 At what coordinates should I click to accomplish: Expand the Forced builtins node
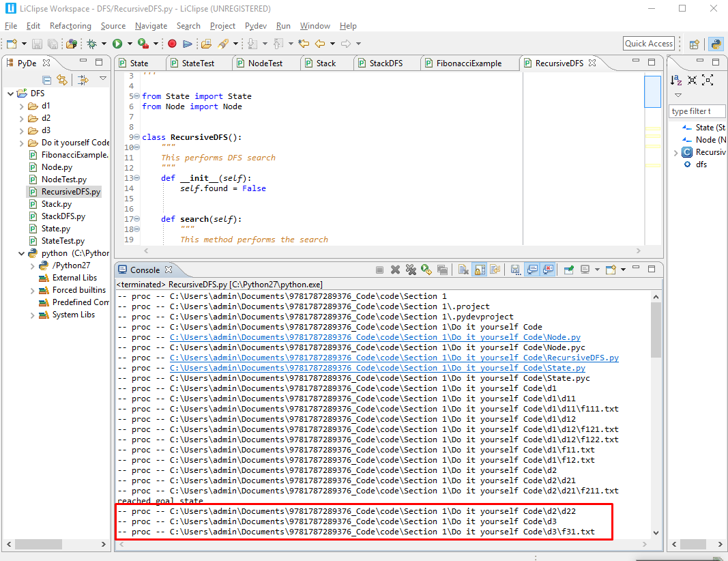(32, 291)
